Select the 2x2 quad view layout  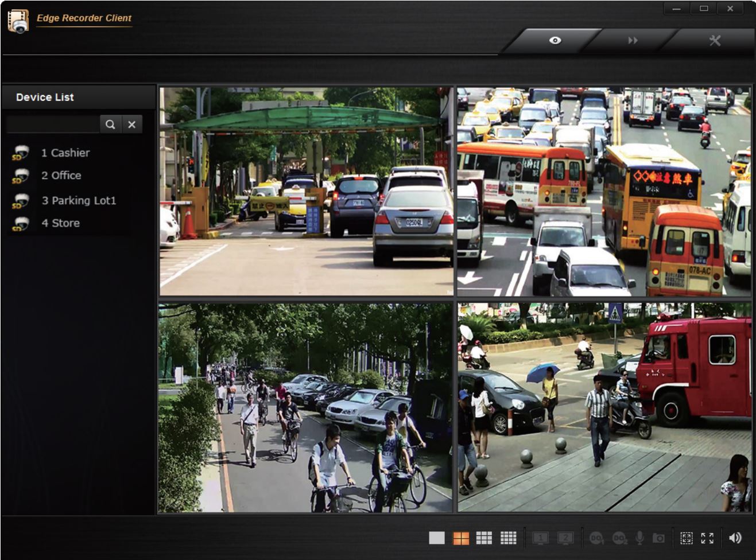(x=461, y=538)
